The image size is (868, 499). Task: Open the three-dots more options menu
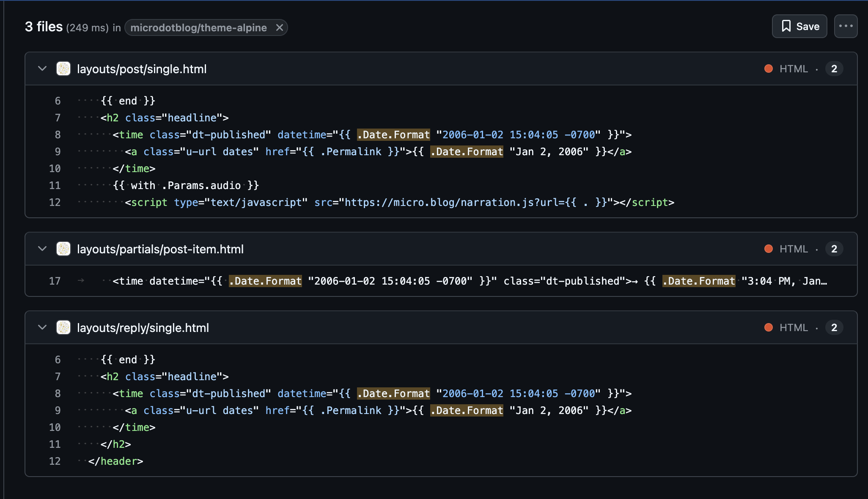tap(846, 26)
